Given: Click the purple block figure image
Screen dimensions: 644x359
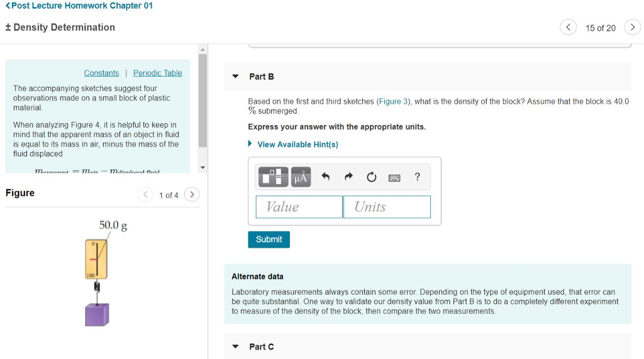Looking at the screenshot, I should click(97, 314).
